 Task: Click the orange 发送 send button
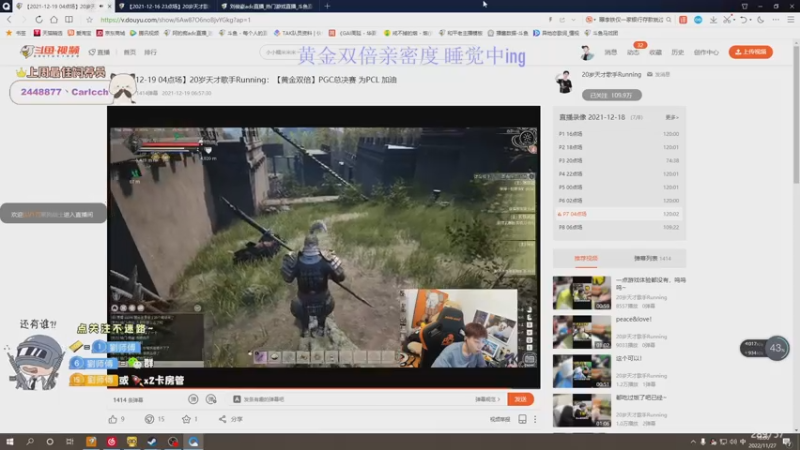[520, 399]
